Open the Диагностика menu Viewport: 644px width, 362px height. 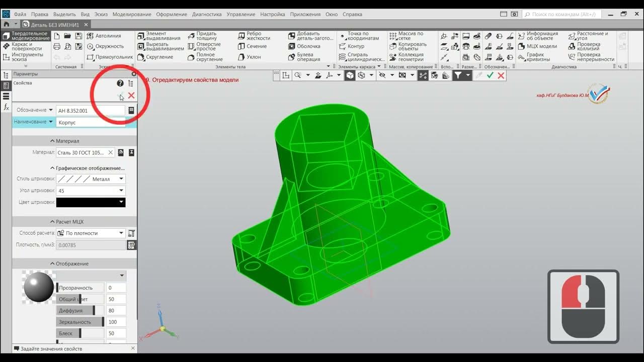[x=207, y=15]
